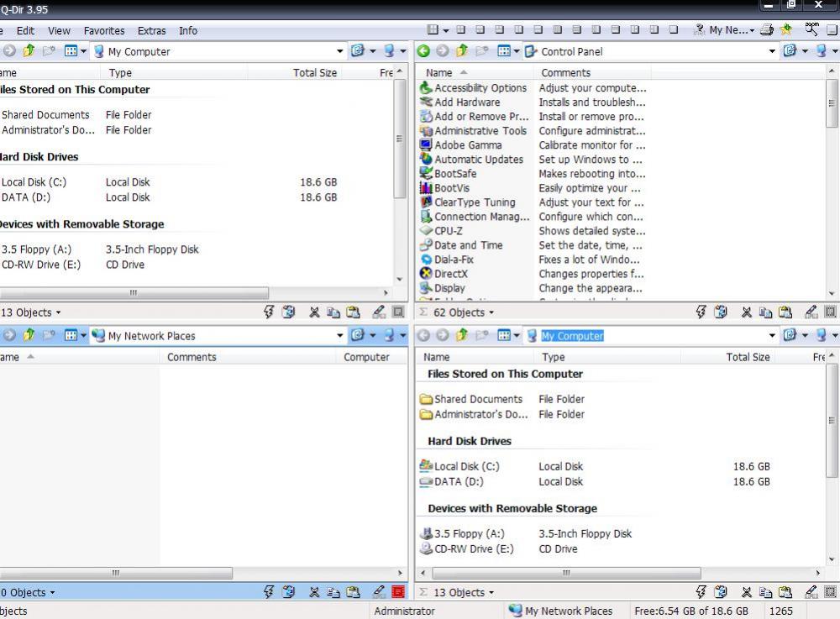Click the Total Size column header in bottom-right pane
Screen dimensions: 840x619
click(748, 357)
